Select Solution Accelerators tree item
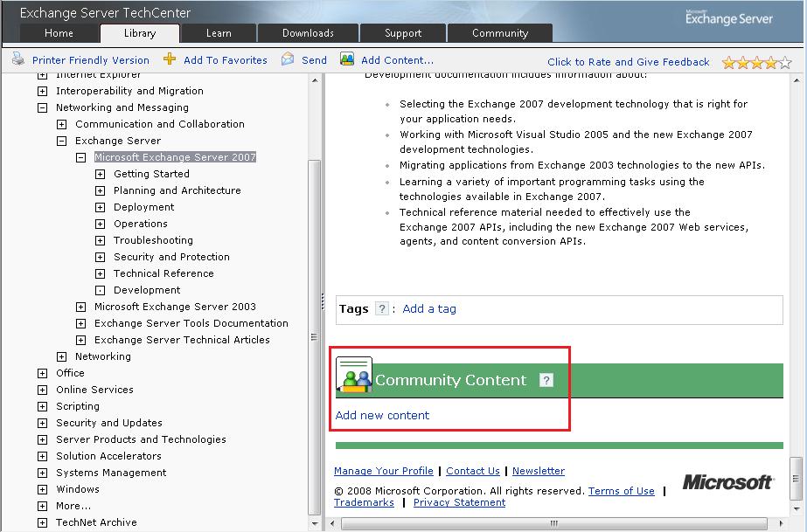 108,456
